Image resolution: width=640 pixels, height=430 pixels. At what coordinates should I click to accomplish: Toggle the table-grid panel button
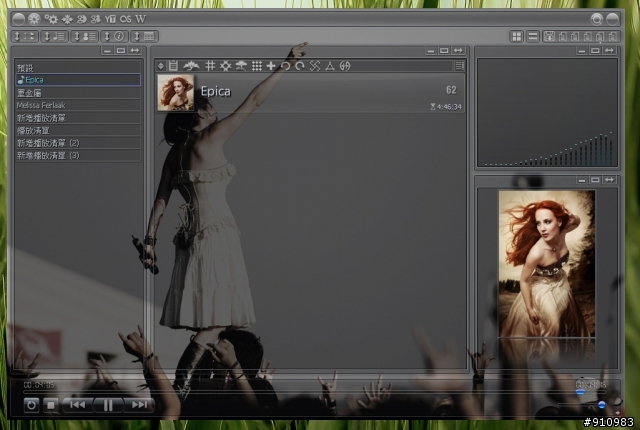coord(144,36)
